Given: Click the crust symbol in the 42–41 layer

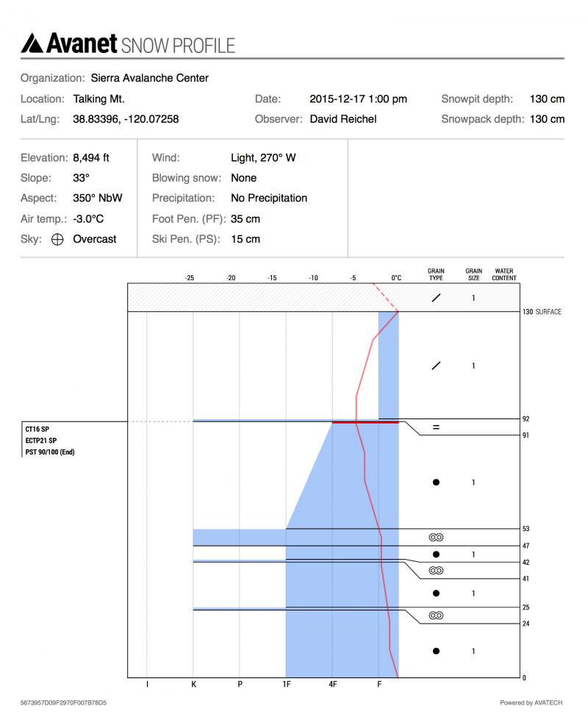Looking at the screenshot, I should 436,570.
